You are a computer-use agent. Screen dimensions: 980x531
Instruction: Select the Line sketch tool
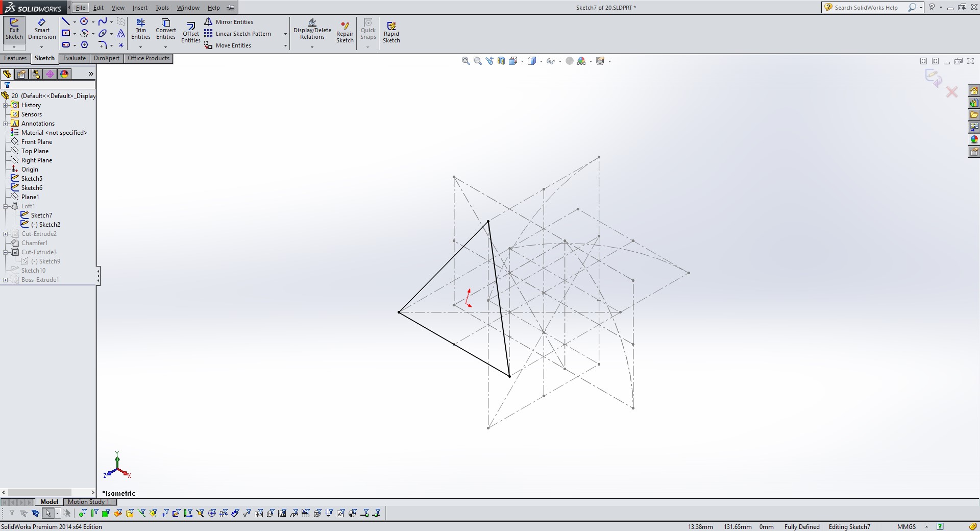pyautogui.click(x=66, y=21)
